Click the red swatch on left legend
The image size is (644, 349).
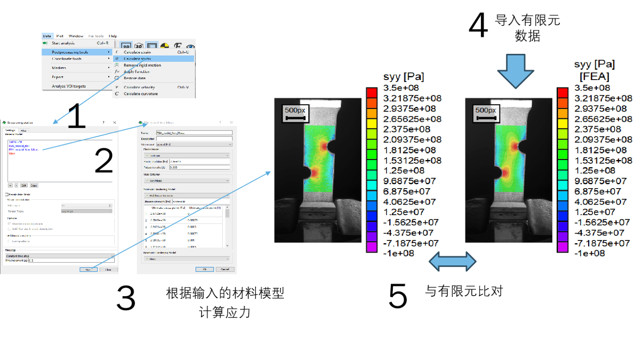point(372,92)
